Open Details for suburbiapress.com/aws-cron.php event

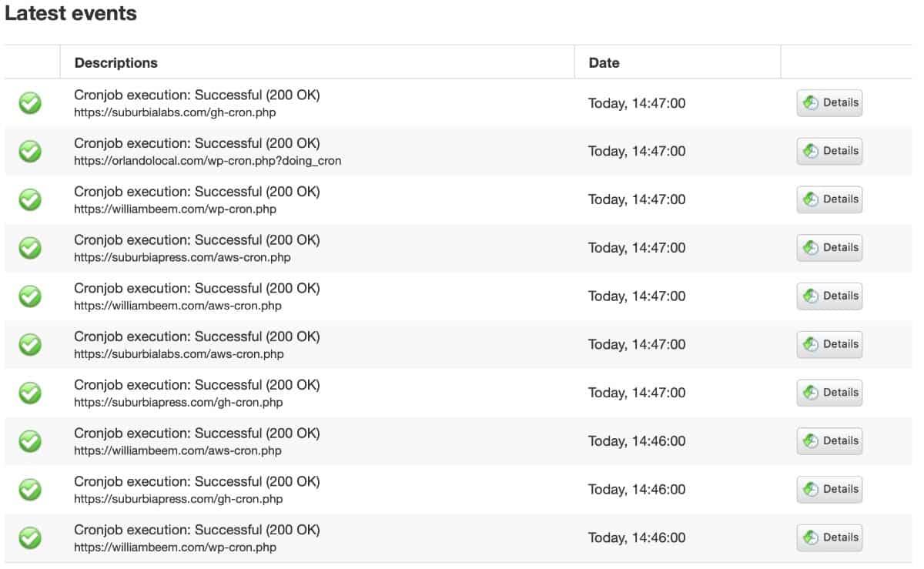[829, 248]
